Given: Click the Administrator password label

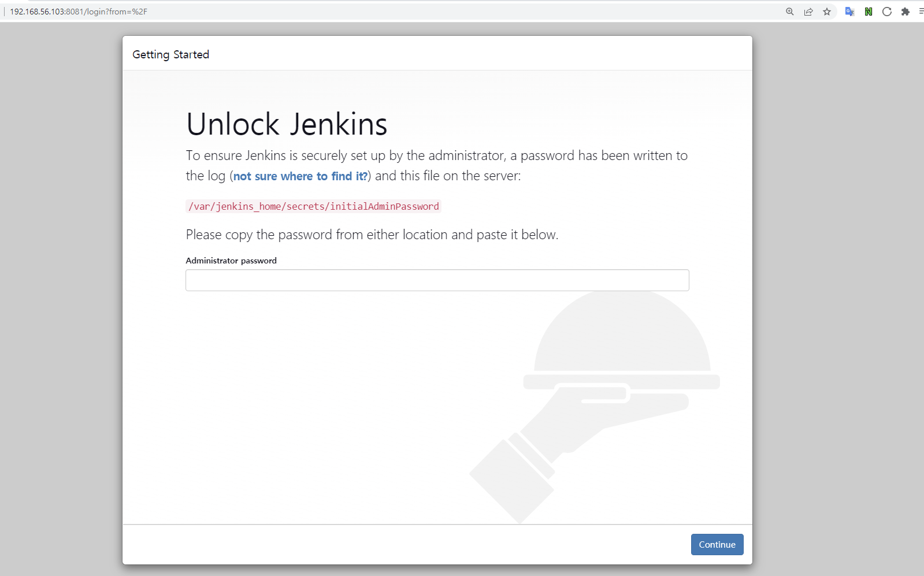Looking at the screenshot, I should (231, 261).
